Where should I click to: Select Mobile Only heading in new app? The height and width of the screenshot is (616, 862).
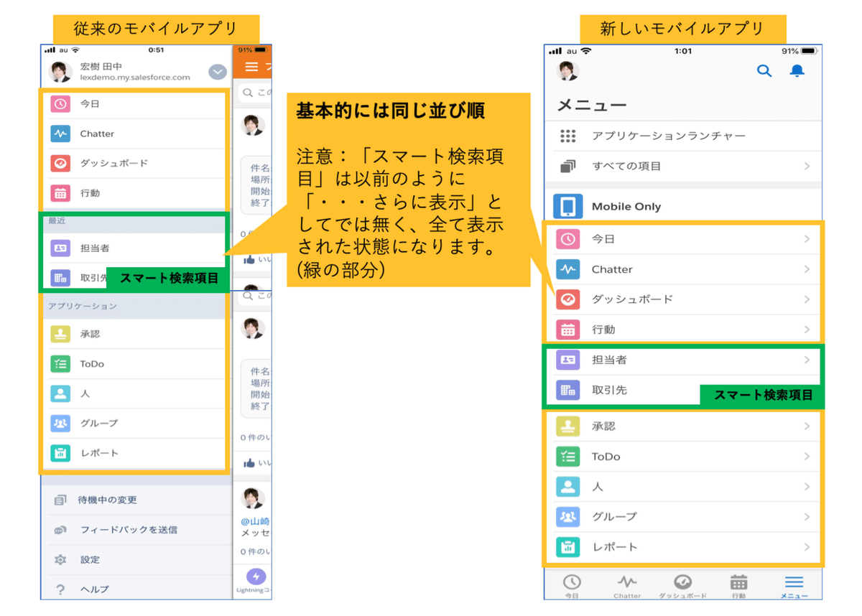626,207
